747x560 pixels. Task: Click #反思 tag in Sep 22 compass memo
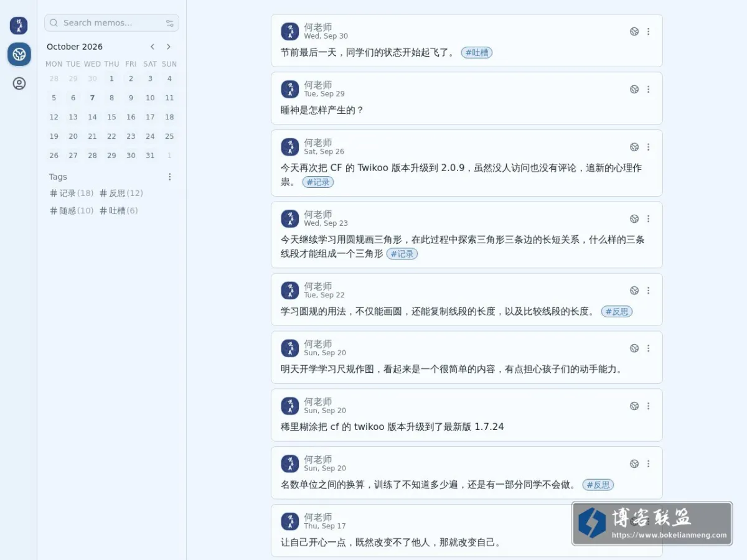(x=617, y=312)
